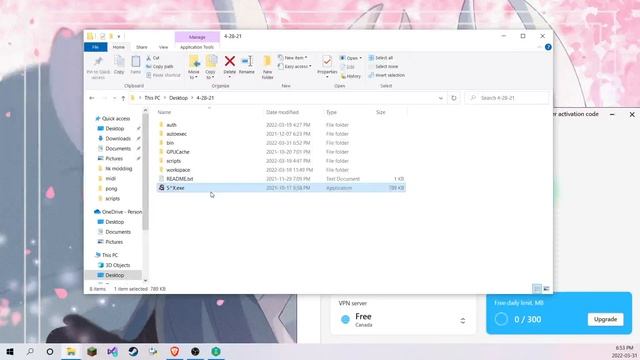This screenshot has height=360, width=640.
Task: Switch to Large icons view layout icon
Action: coord(546,289)
